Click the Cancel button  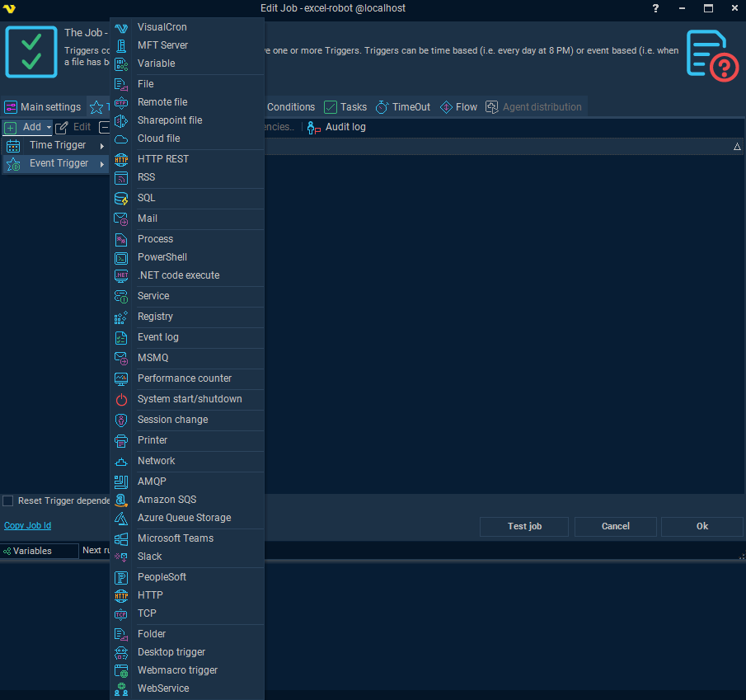click(x=616, y=526)
